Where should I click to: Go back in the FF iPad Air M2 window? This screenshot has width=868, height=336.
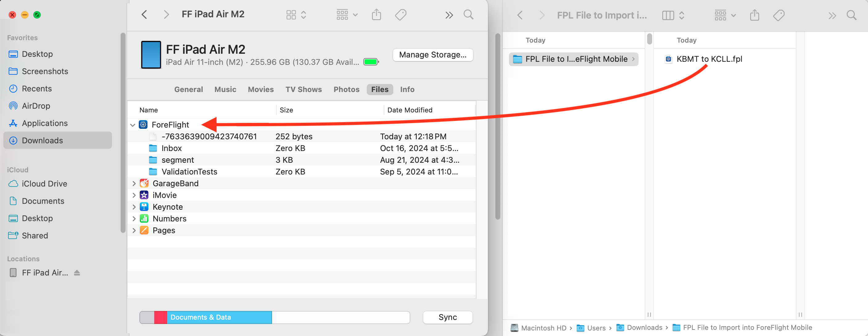tap(144, 15)
